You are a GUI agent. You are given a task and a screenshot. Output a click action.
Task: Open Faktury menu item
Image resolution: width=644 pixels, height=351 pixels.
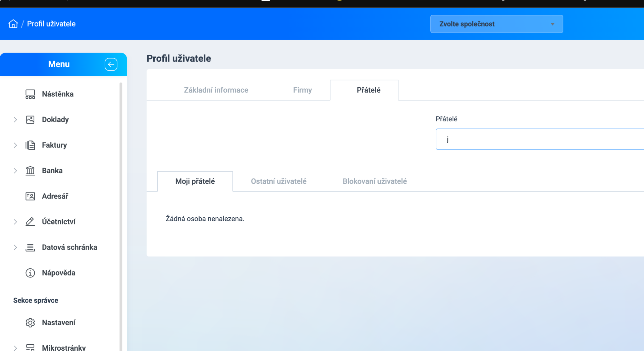point(54,145)
